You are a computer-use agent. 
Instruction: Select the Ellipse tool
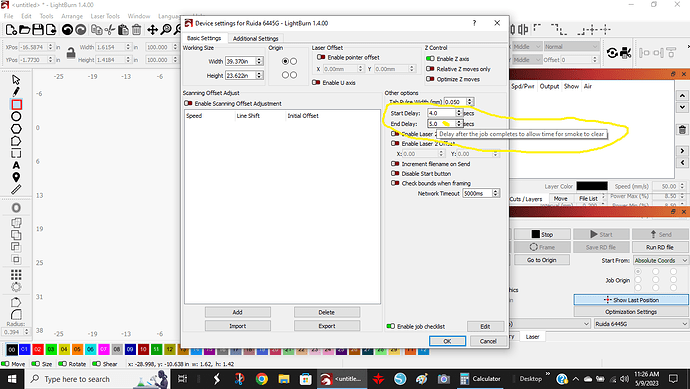click(x=16, y=117)
